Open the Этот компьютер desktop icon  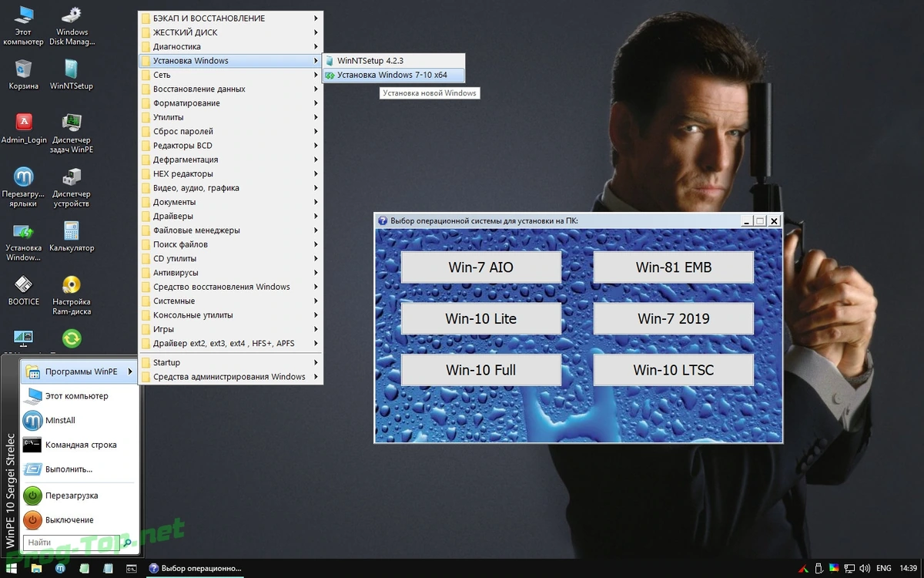click(24, 25)
